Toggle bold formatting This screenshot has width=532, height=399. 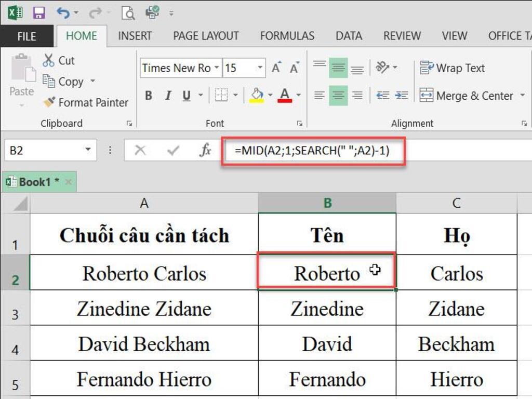point(148,96)
